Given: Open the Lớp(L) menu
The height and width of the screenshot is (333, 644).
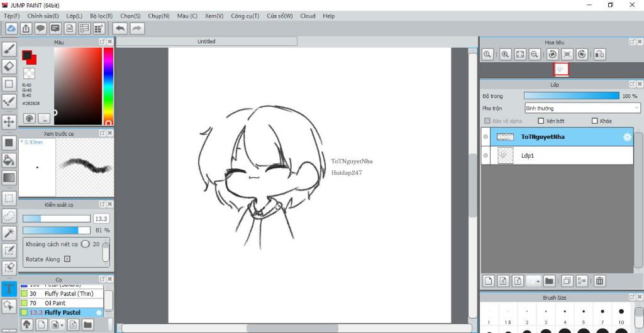Looking at the screenshot, I should click(74, 16).
